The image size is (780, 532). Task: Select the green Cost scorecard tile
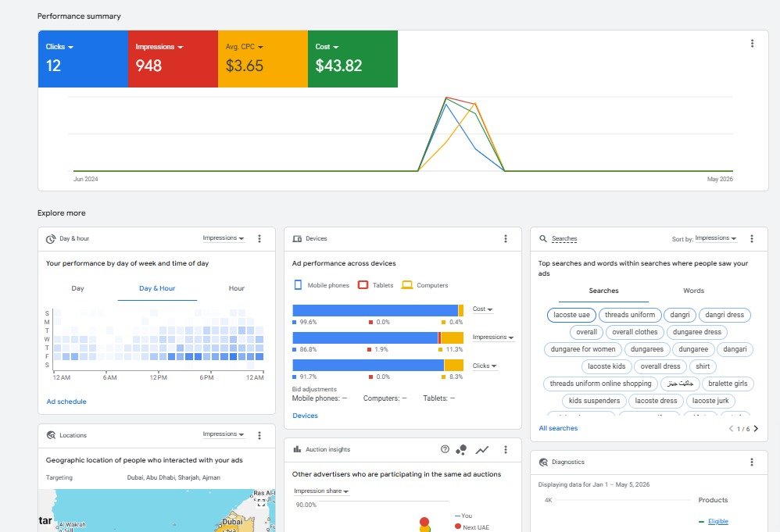tap(352, 59)
